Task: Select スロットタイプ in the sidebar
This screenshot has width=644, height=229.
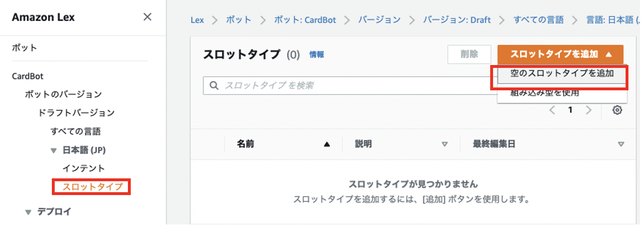Action: tap(92, 187)
